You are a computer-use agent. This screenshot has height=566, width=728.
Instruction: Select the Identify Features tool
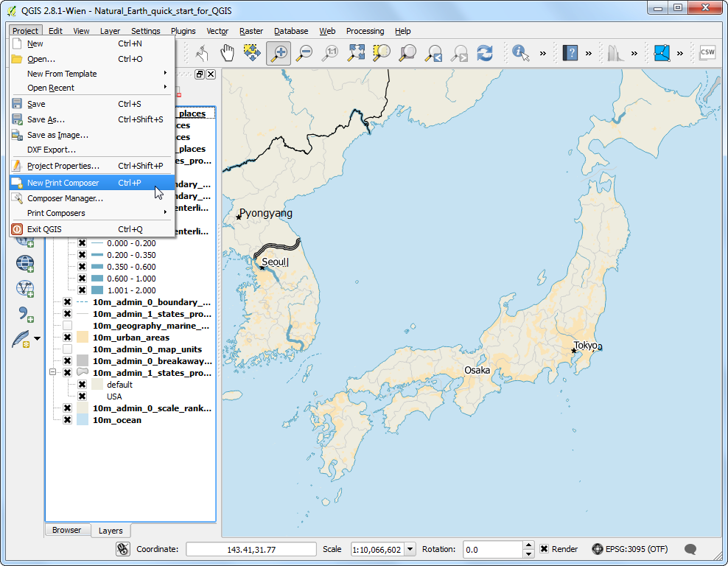(x=520, y=53)
